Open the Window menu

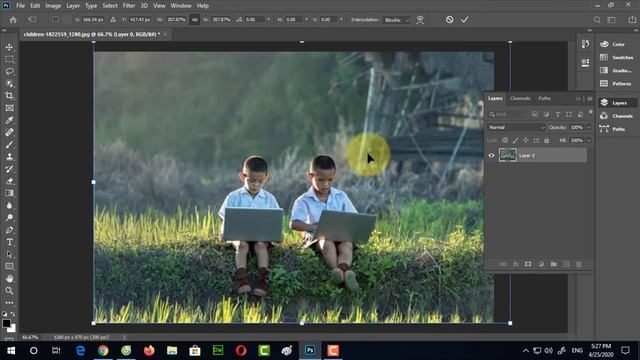181,6
